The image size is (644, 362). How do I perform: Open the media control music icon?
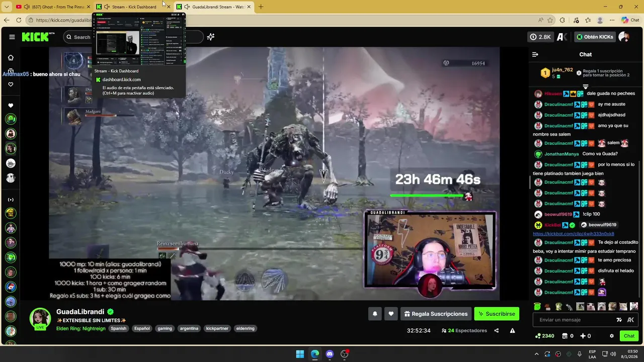(x=576, y=20)
